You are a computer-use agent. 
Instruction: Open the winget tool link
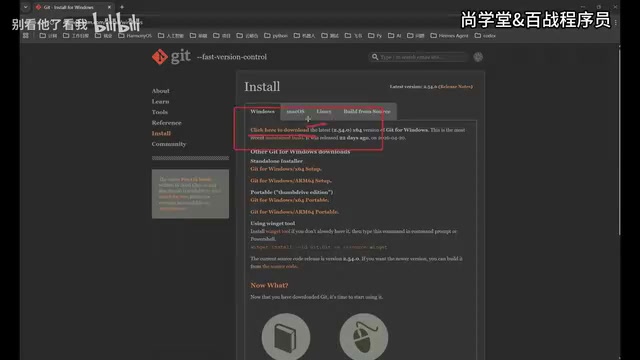278,231
